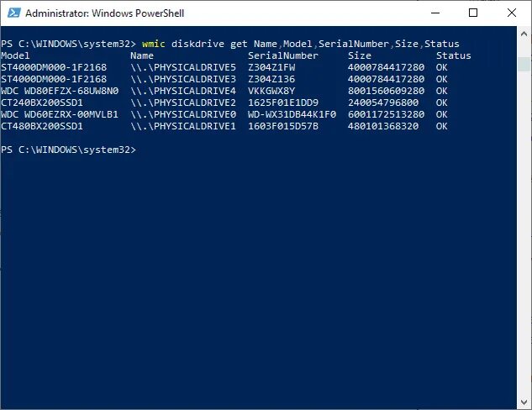
Task: Click the Name column header
Action: tap(142, 55)
